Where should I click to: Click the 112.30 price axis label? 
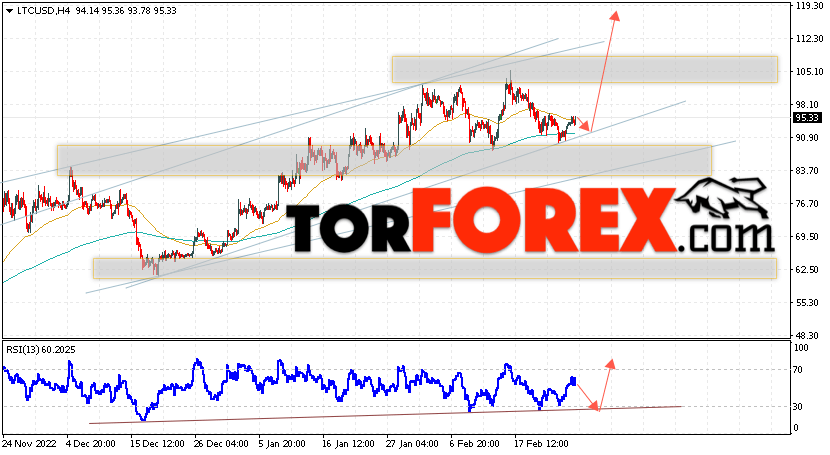(809, 39)
